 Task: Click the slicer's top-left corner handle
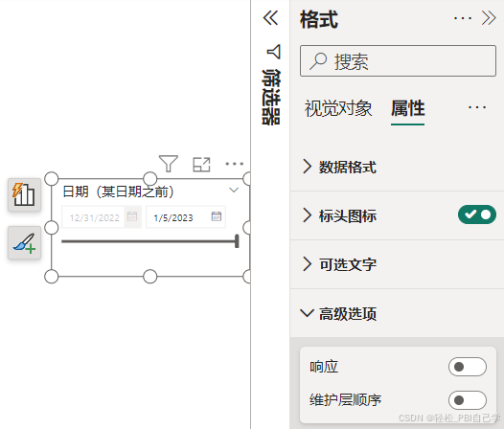(x=52, y=178)
